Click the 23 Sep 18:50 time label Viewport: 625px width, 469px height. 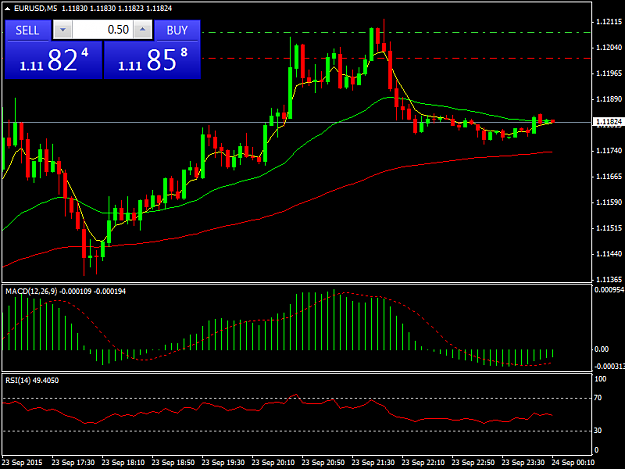(x=173, y=463)
